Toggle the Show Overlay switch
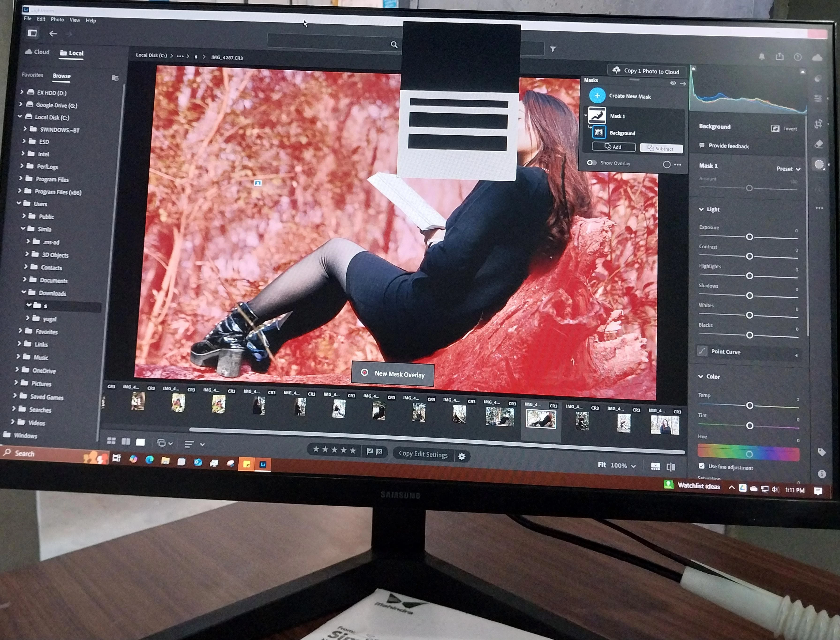Screen dimensions: 840x640 point(591,163)
